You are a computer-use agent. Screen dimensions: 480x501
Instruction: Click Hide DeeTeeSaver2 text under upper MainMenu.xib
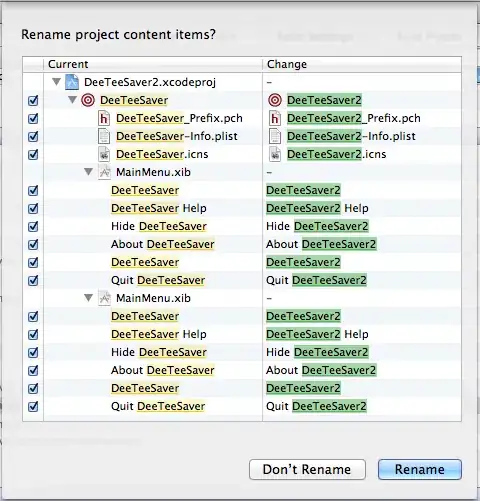(x=317, y=226)
